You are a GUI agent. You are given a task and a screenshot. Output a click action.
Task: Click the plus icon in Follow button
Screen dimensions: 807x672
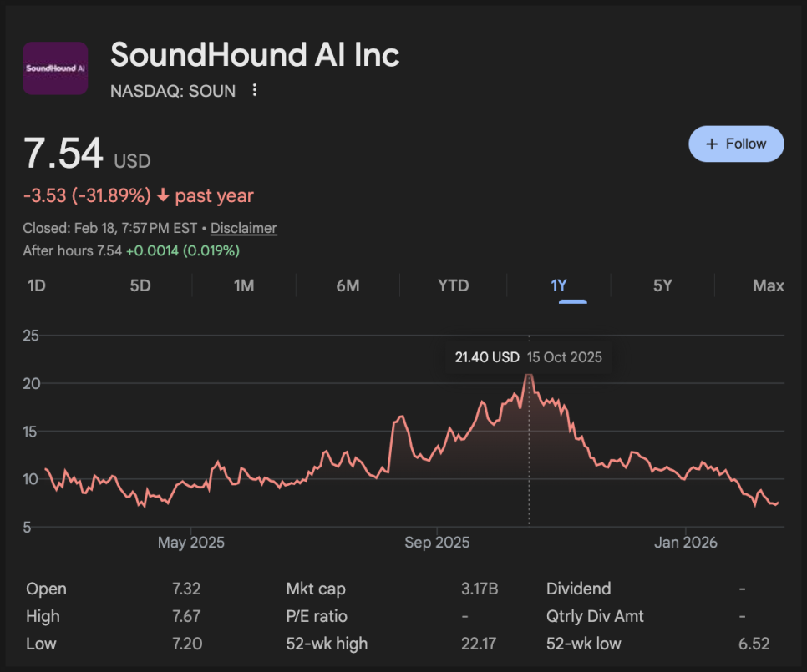tap(712, 144)
